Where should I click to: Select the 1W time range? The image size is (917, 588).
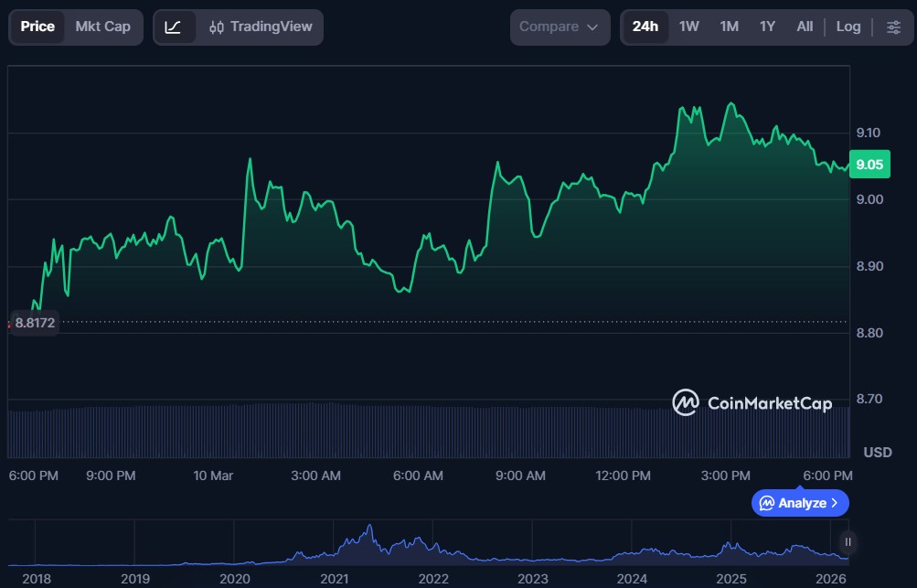pos(688,27)
